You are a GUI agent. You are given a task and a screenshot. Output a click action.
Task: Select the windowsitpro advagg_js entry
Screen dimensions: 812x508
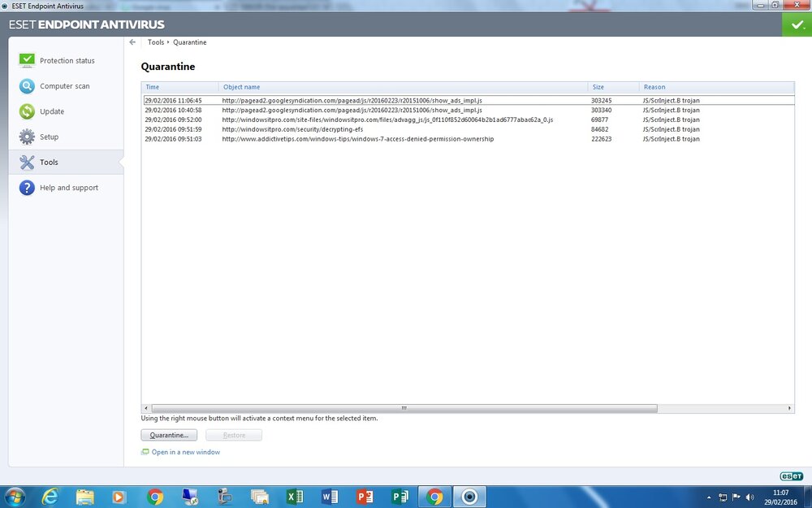click(469, 119)
